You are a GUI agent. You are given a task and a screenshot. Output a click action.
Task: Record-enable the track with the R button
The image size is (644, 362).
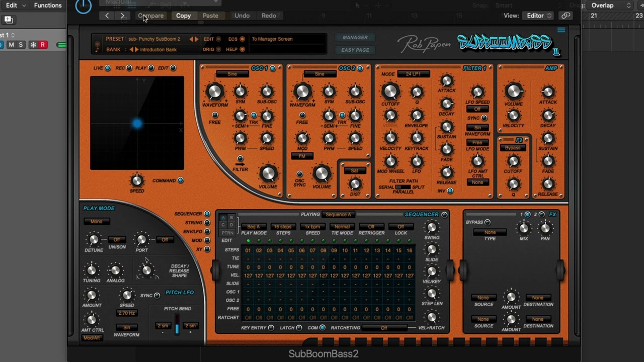coord(43,45)
